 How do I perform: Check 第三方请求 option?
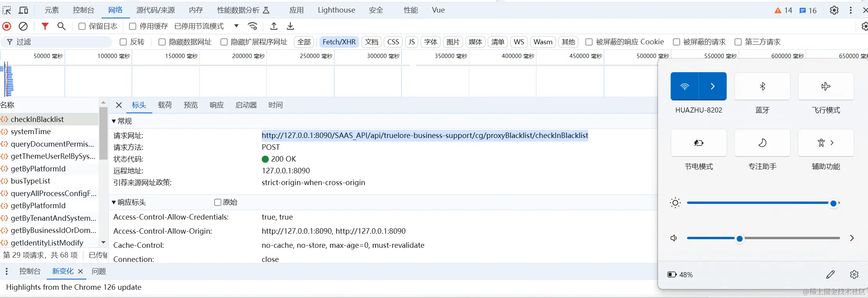point(738,42)
